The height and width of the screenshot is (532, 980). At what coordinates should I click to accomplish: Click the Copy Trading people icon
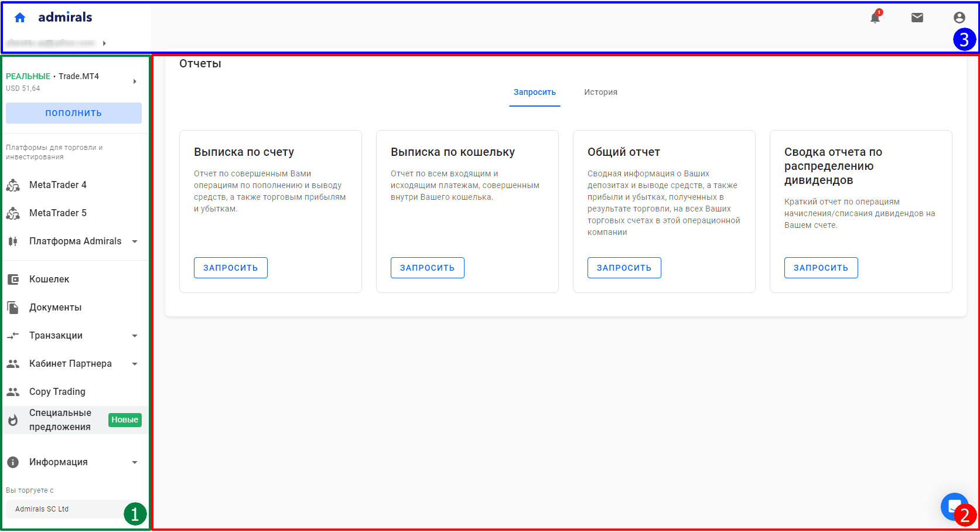tap(13, 392)
